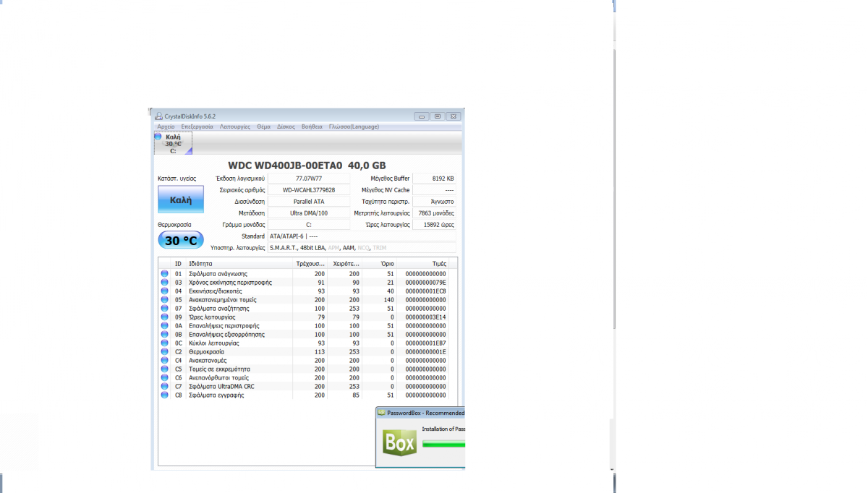Click the Όριο column header
Image resolution: width=868 pixels, height=493 pixels.
click(x=380, y=264)
